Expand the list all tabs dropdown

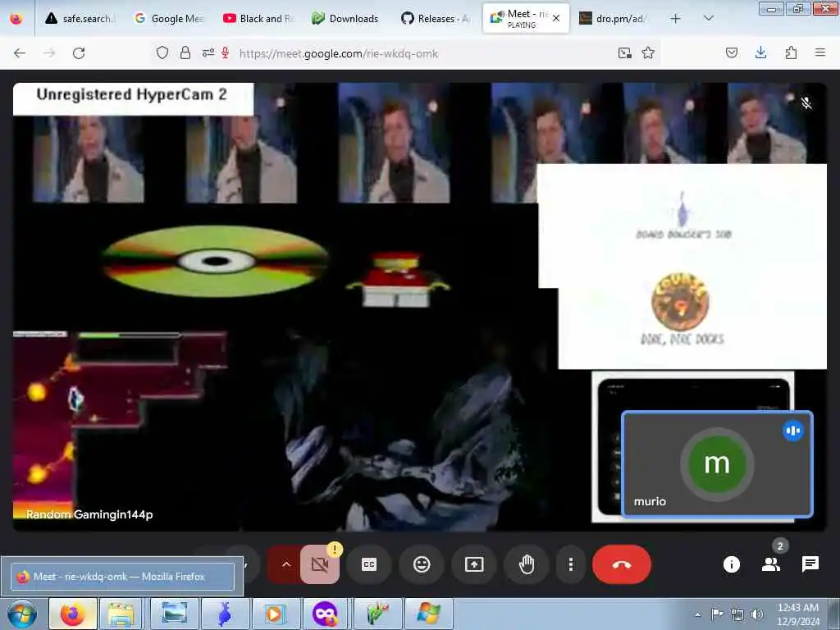coord(708,19)
